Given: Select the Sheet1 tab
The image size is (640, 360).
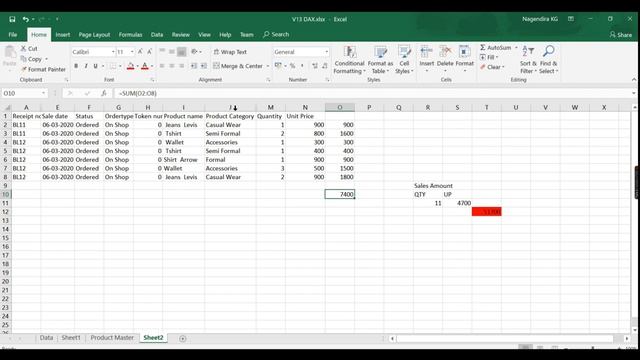Looking at the screenshot, I should [71, 338].
